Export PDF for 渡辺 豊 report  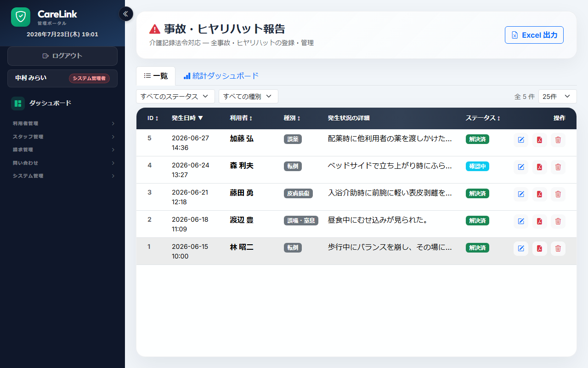pyautogui.click(x=540, y=221)
